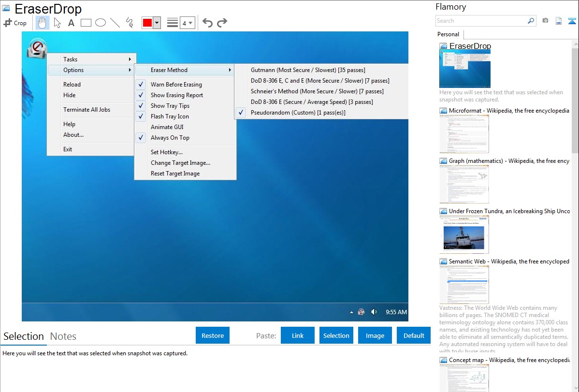Open the Personal tab
Image resolution: width=579 pixels, height=392 pixels.
pos(449,34)
